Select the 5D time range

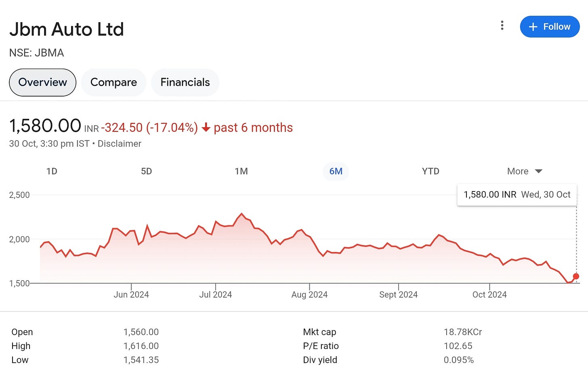point(146,171)
